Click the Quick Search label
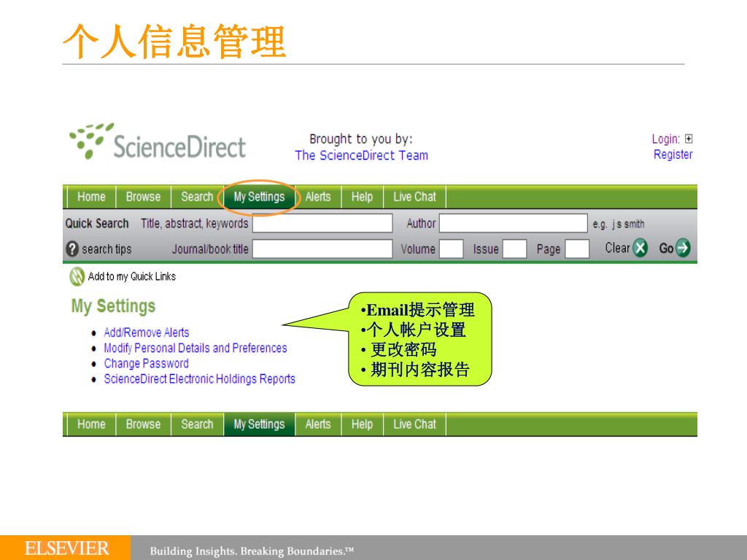 coord(97,223)
